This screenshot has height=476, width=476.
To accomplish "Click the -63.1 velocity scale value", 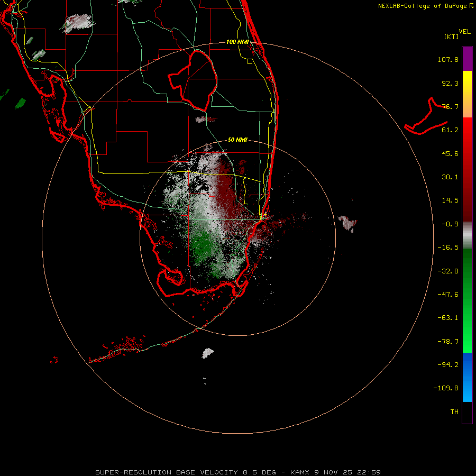I will (448, 318).
